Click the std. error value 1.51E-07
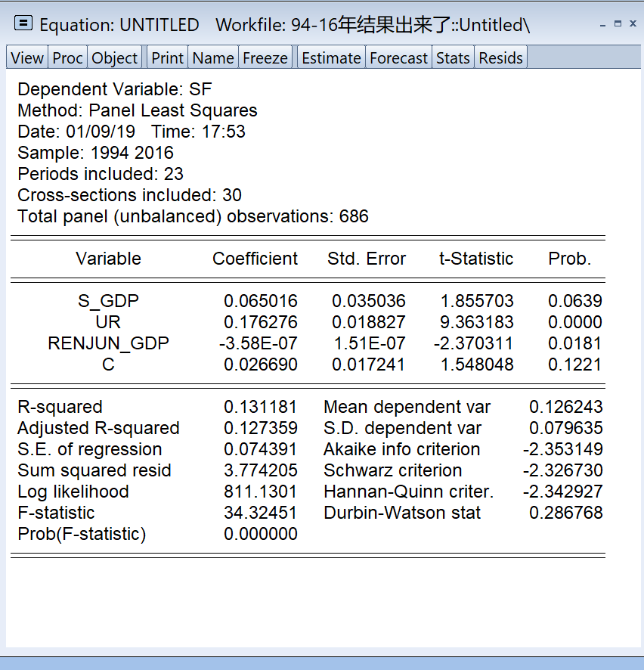 click(x=370, y=343)
